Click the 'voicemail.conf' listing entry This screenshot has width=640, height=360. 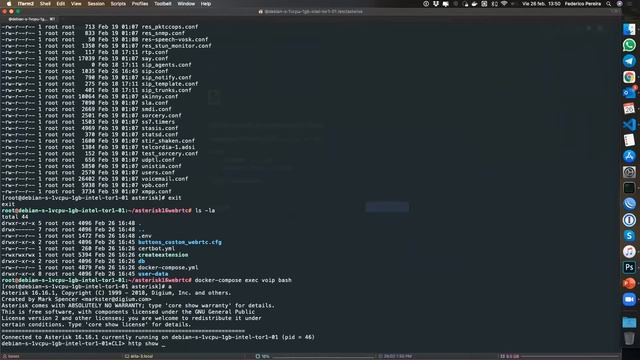165,179
